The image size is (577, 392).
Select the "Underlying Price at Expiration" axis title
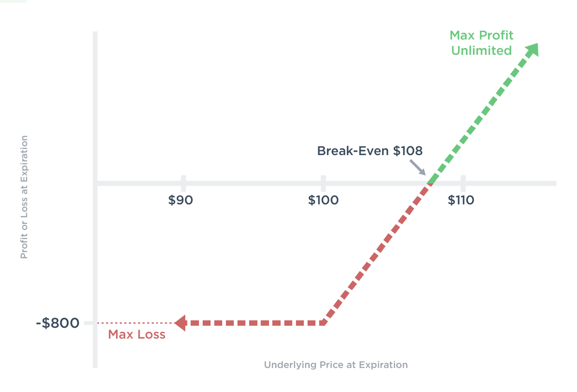coord(336,365)
